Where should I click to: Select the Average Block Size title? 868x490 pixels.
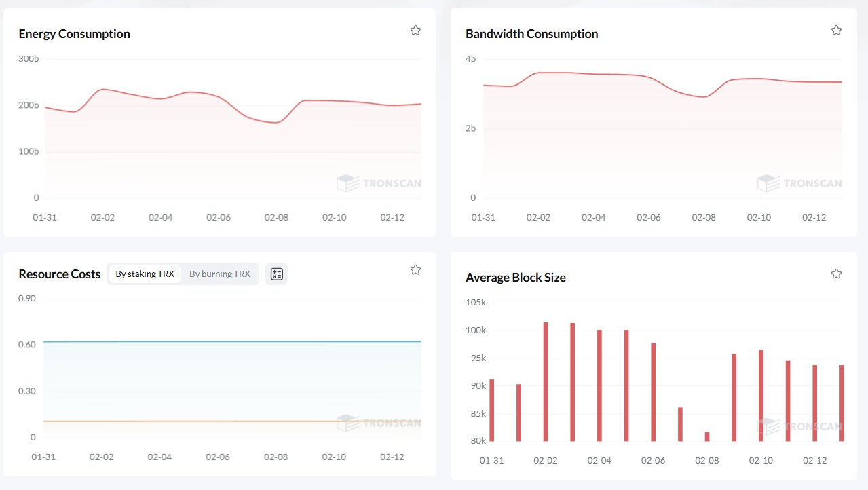515,278
